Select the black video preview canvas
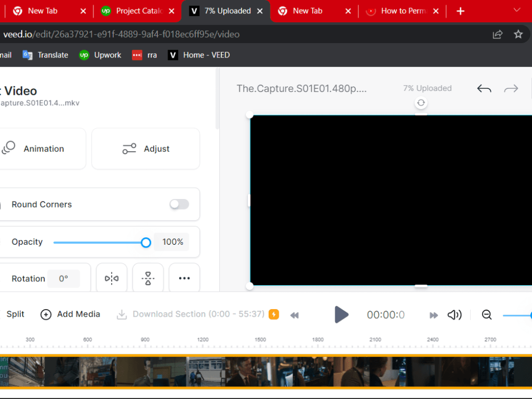The width and height of the screenshot is (532, 399). click(391, 200)
